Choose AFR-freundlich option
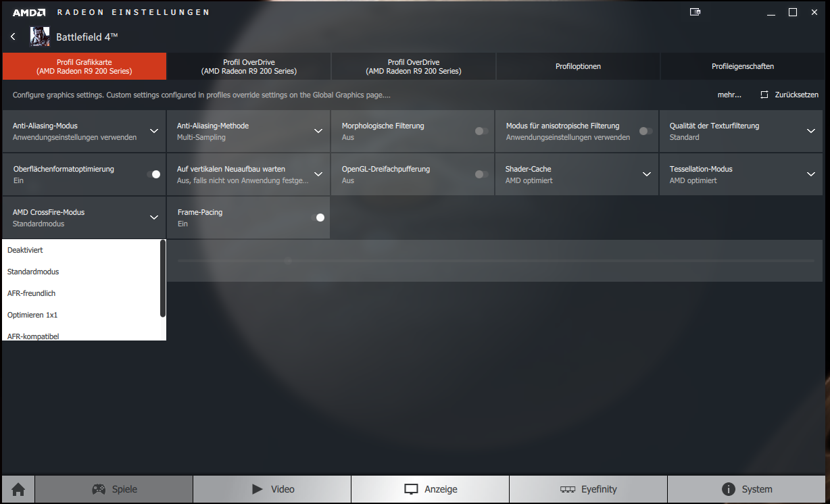Viewport: 830px width, 504px height. pos(81,293)
